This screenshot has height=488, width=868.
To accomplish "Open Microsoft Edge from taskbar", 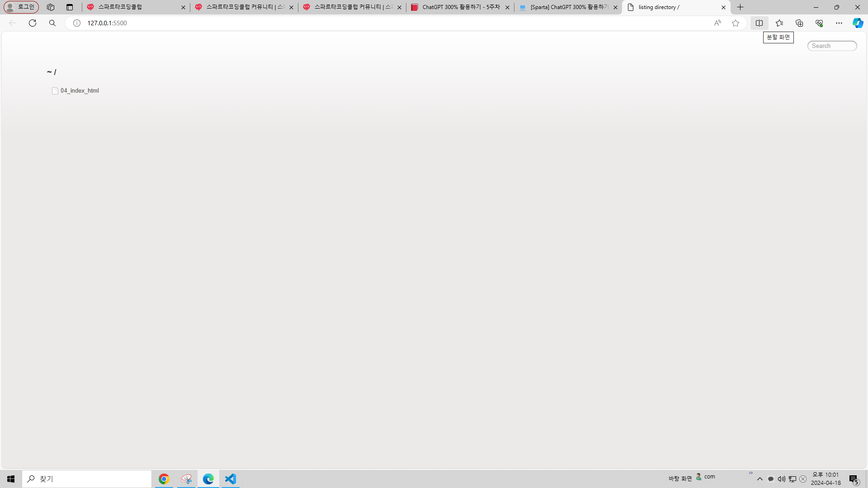I will click(x=208, y=479).
